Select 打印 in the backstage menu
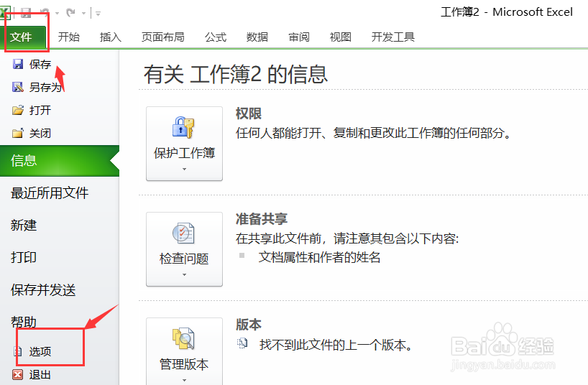This screenshot has width=588, height=385. 23,258
